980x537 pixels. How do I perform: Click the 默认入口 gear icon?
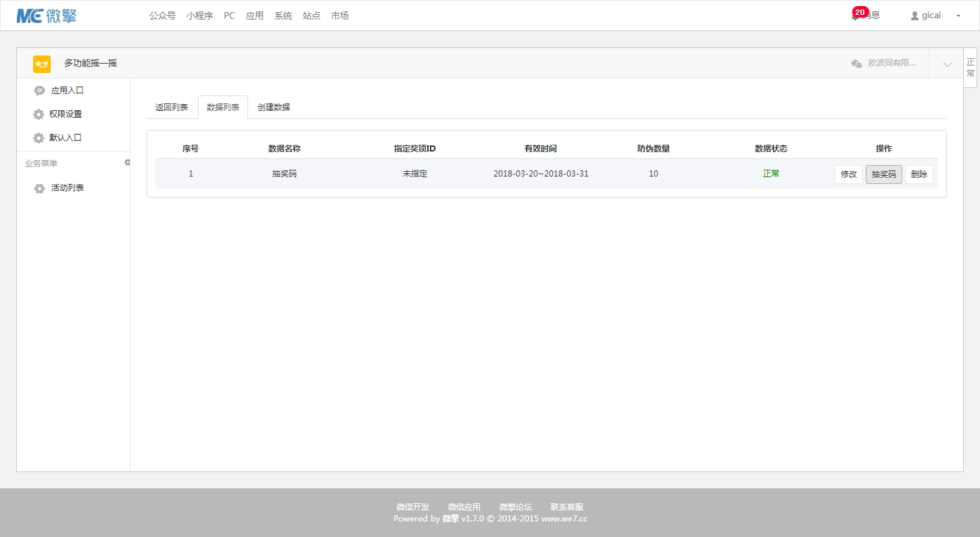click(x=39, y=138)
